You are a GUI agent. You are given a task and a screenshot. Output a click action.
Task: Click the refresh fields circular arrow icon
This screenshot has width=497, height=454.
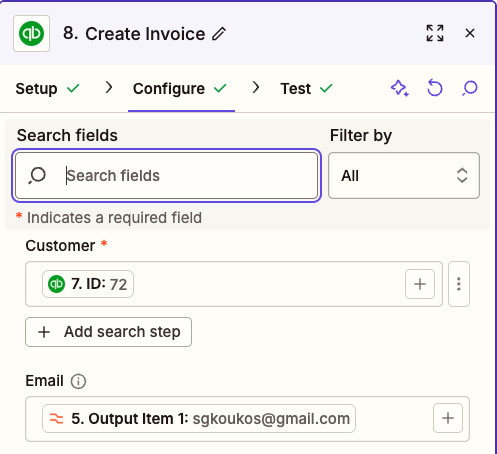[x=435, y=88]
